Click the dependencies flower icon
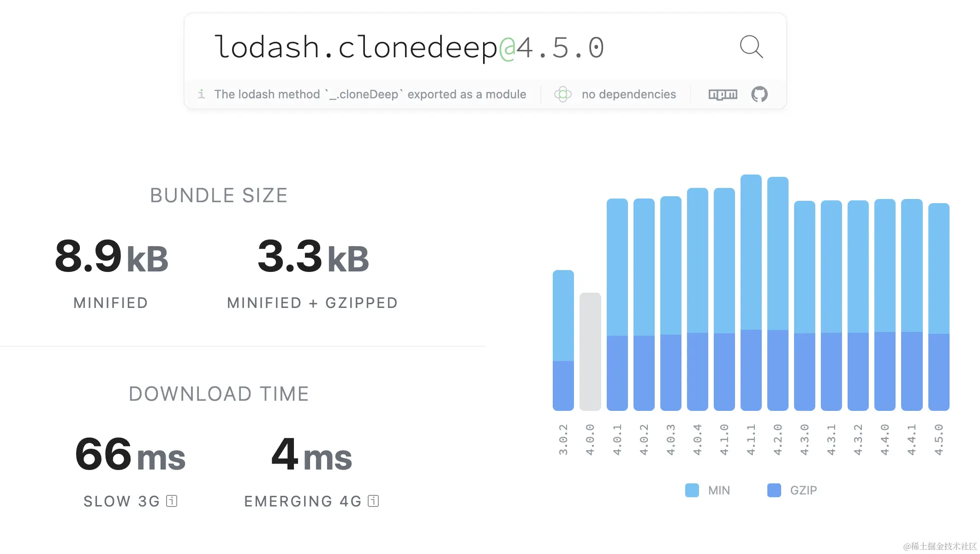 click(x=562, y=94)
